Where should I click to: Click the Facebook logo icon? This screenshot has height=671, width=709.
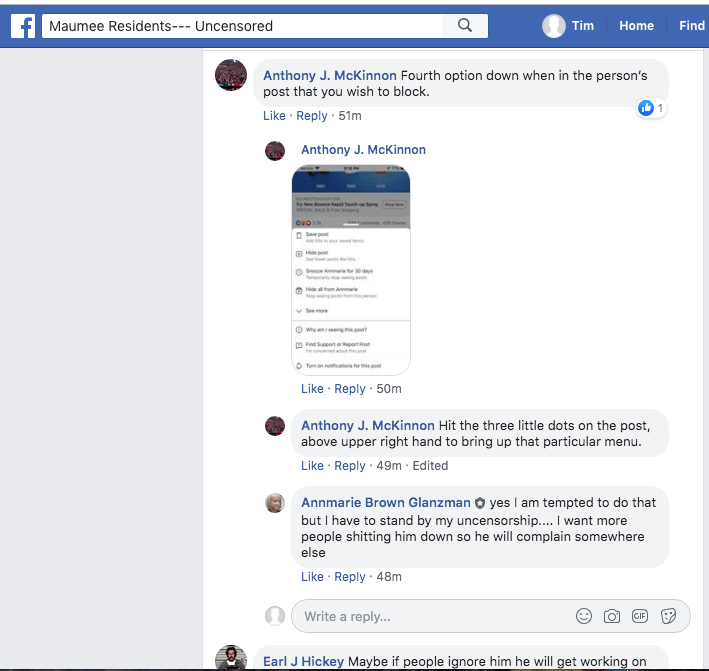coord(23,26)
